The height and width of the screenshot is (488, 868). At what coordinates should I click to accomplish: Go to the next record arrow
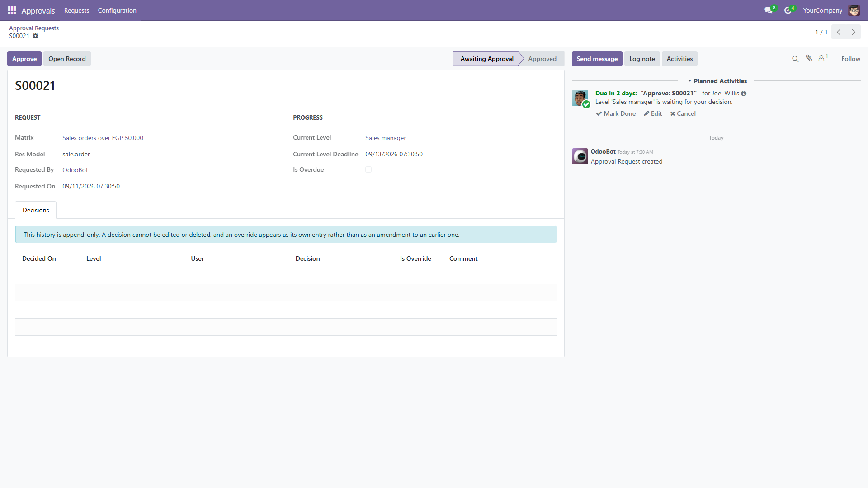pyautogui.click(x=854, y=32)
